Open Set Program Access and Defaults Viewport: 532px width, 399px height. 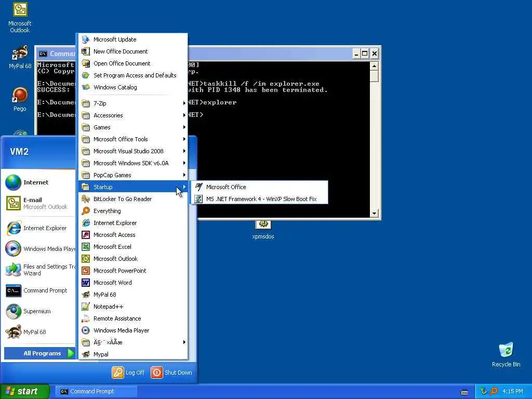coord(133,75)
